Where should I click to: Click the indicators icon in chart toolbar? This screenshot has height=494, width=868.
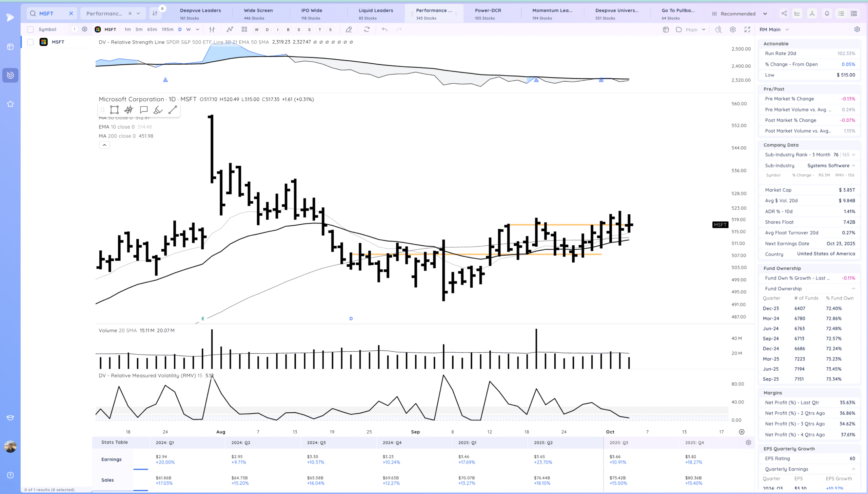(x=230, y=29)
